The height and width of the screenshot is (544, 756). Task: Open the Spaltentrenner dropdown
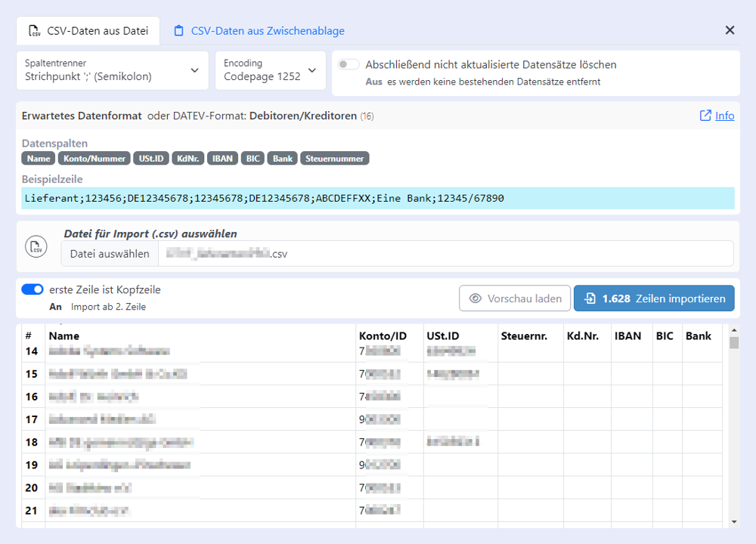click(112, 70)
